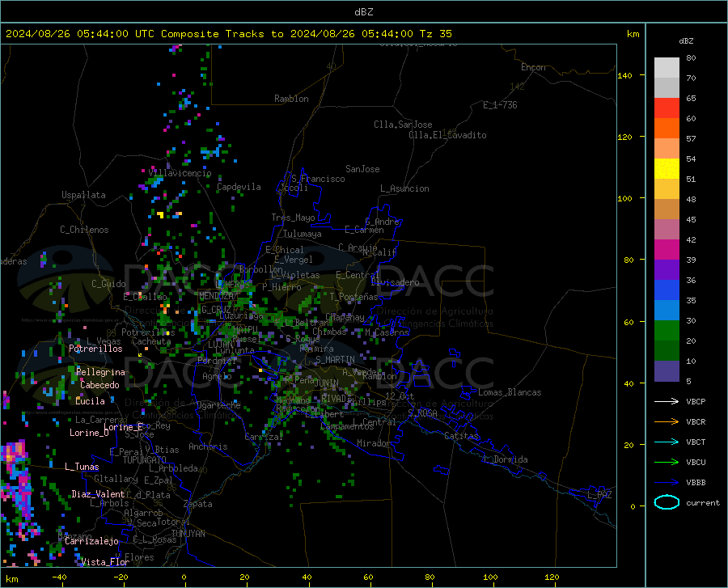This screenshot has height=588, width=728.
Task: Select the magenta 42 dBZ color swatch
Action: point(667,250)
